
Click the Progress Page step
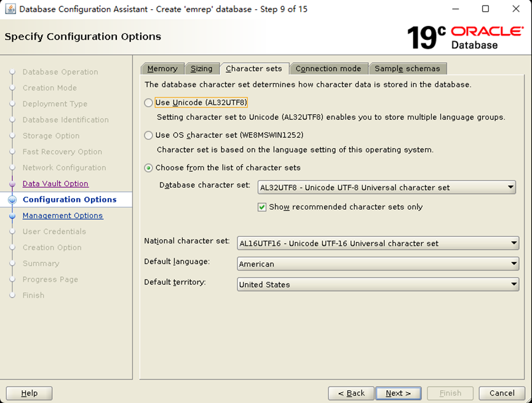point(50,279)
